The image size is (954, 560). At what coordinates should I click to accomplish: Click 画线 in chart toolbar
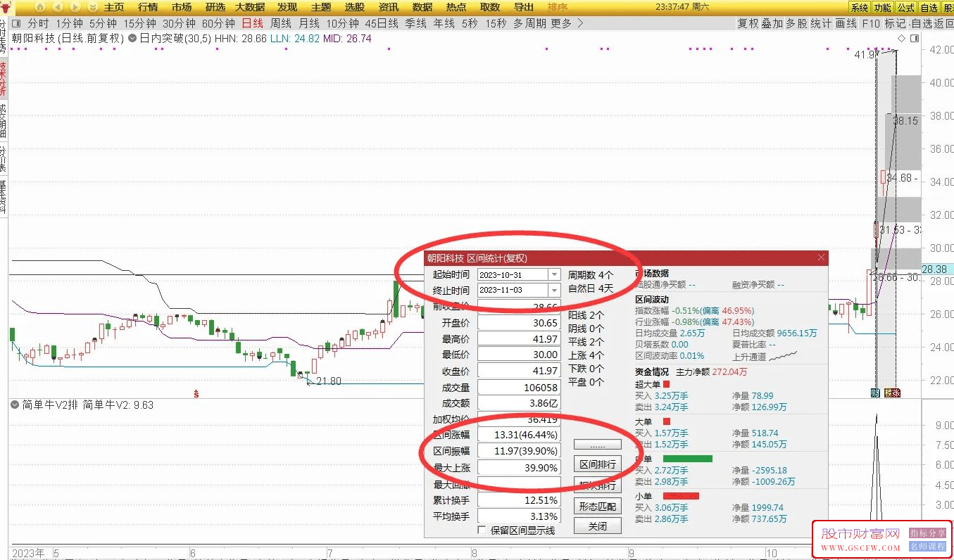[x=846, y=23]
